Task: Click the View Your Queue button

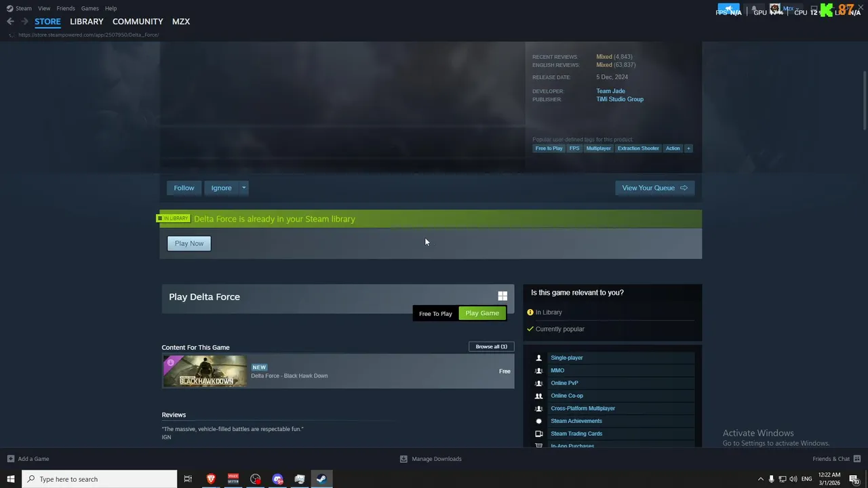Action: pyautogui.click(x=654, y=188)
